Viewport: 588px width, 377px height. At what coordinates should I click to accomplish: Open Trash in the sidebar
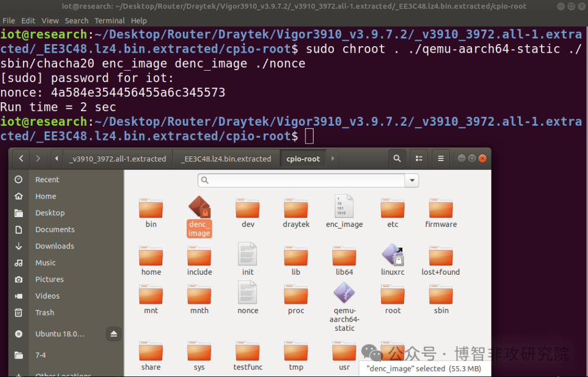click(66, 313)
